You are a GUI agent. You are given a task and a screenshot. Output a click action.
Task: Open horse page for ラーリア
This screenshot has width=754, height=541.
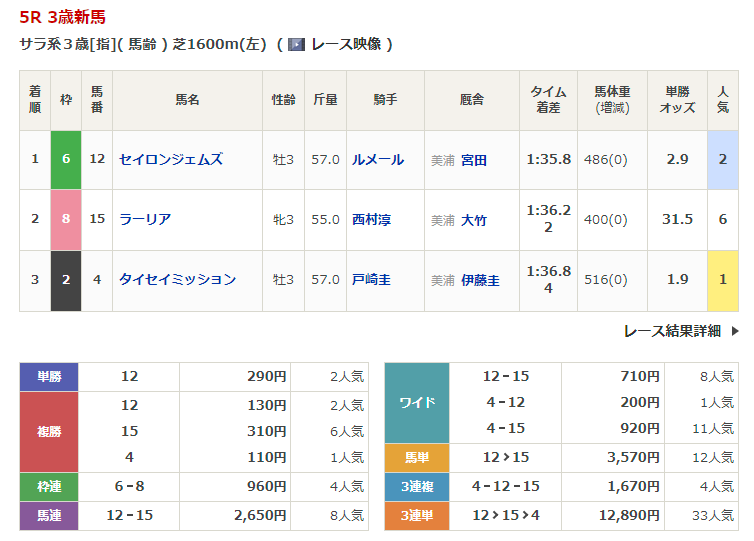pos(144,219)
